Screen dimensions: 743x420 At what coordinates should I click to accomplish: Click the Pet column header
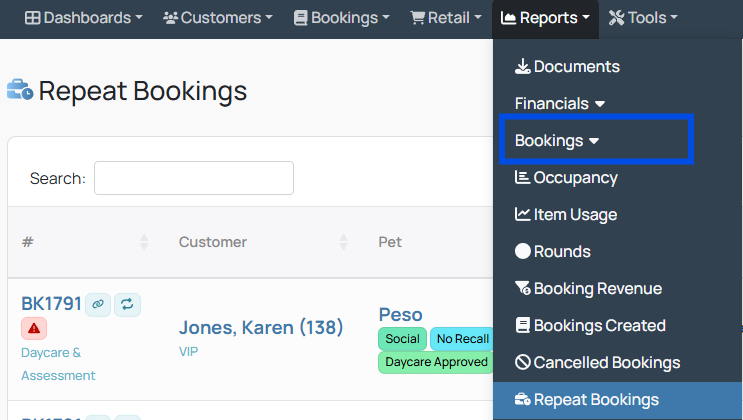pyautogui.click(x=390, y=242)
